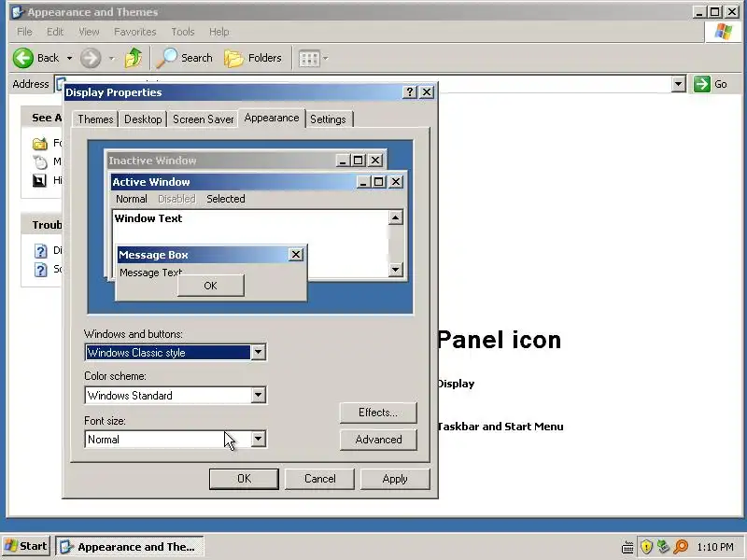Click the Address bar field
The height and width of the screenshot is (560, 747).
369,84
